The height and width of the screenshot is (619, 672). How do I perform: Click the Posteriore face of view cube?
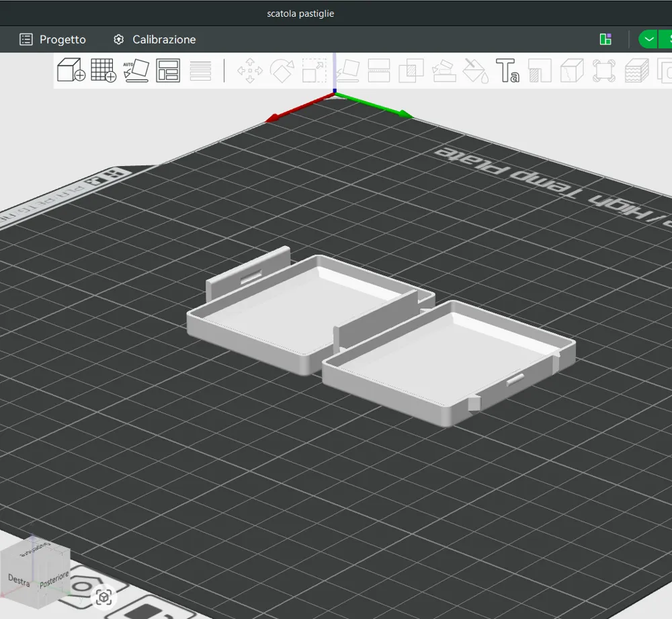tap(54, 579)
